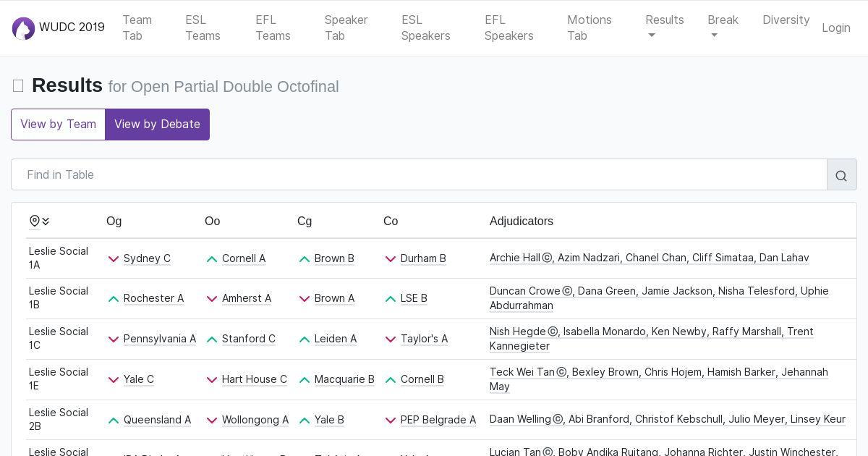Sort by Og column header
This screenshot has height=456, width=868.
tap(114, 221)
